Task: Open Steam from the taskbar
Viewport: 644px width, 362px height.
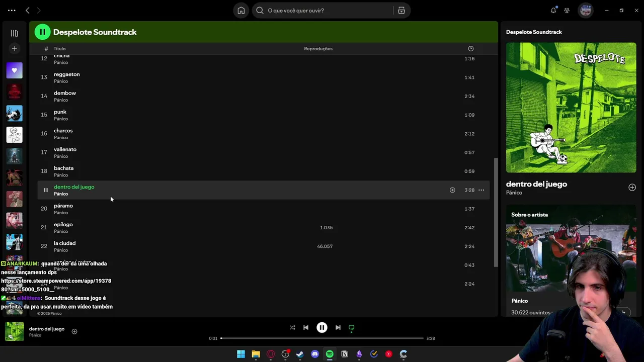Action: [300, 354]
